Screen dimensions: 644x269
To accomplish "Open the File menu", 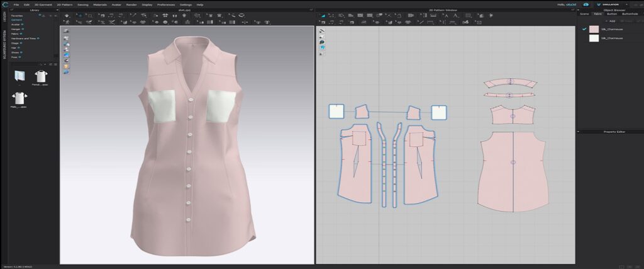I will pos(16,4).
